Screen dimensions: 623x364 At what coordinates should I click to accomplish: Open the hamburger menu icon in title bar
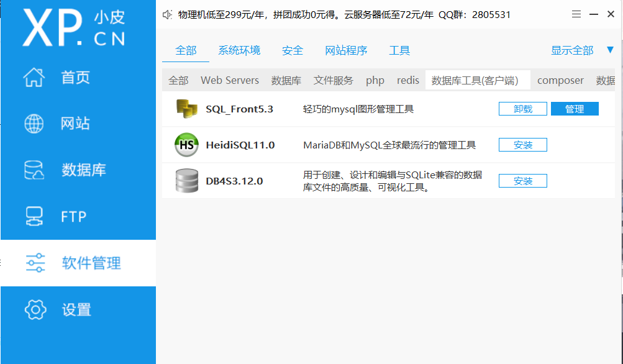[576, 14]
